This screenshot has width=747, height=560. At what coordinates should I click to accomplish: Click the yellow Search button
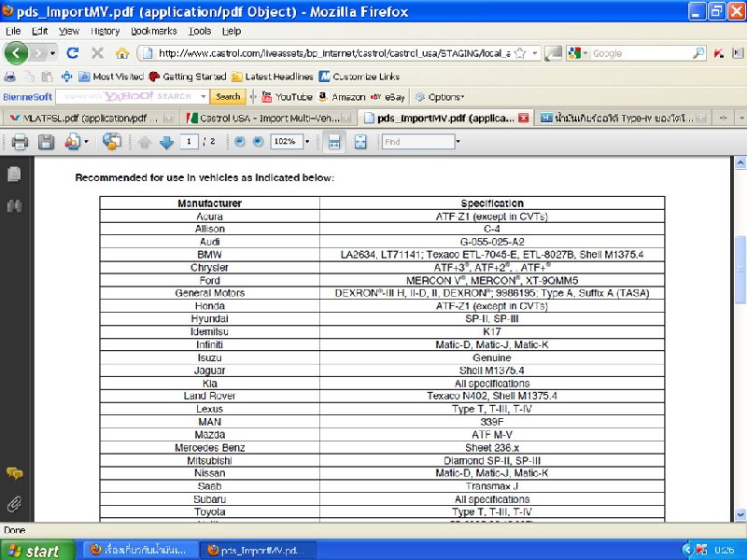click(228, 97)
